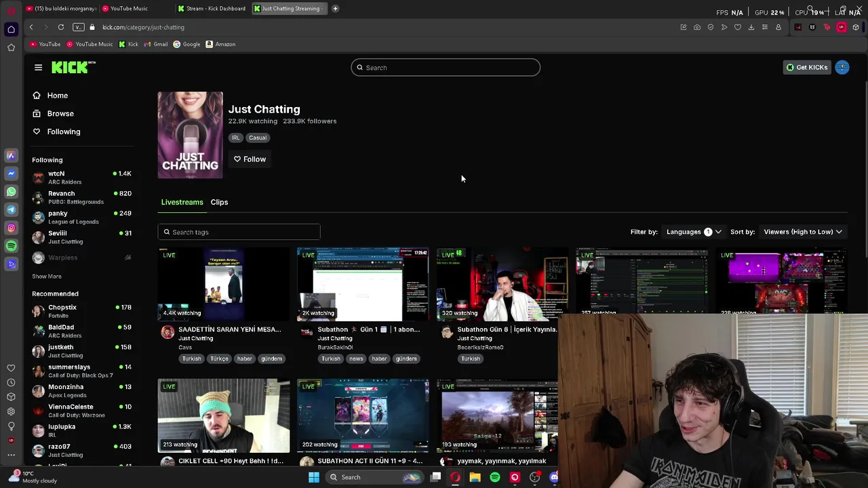This screenshot has height=488, width=868.
Task: Click the KICK logo
Action: click(x=73, y=67)
